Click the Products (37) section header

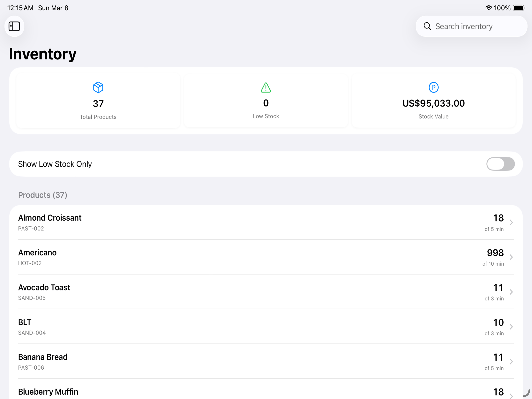pyautogui.click(x=43, y=195)
